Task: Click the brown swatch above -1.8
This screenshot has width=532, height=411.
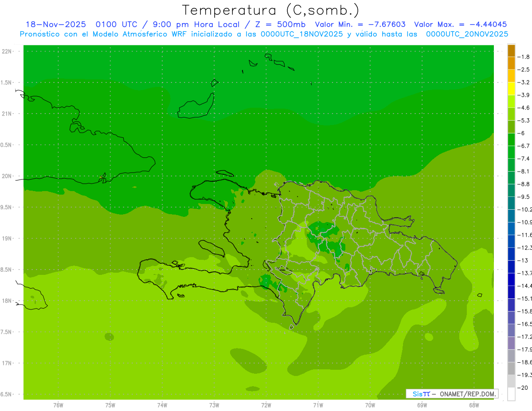Action: click(511, 51)
